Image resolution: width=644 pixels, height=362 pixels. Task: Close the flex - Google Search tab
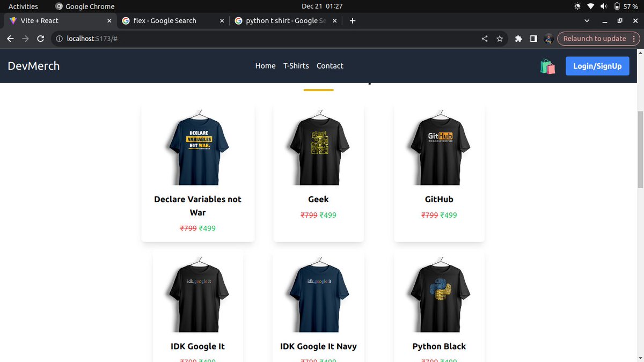pyautogui.click(x=222, y=21)
